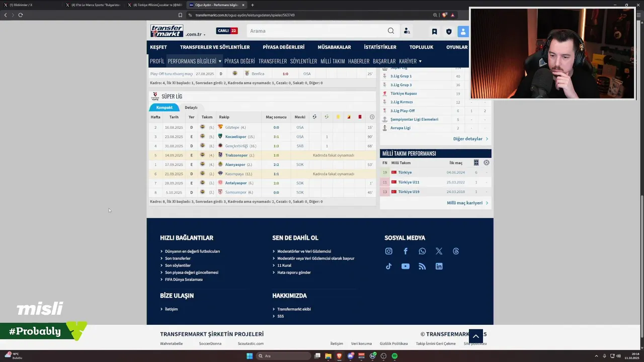
Task: Open Transferler ve Söylentiler menu
Action: click(x=215, y=47)
